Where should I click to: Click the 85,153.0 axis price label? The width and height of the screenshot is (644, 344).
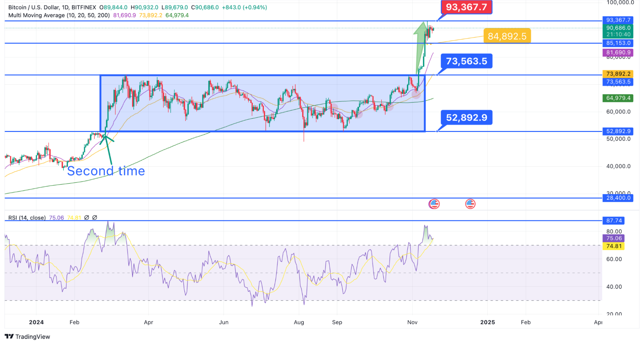click(x=618, y=43)
